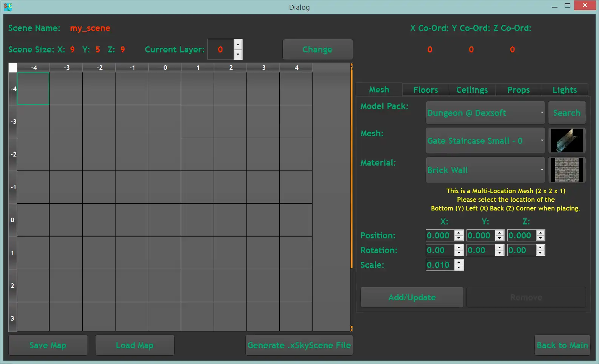Click the grid's select-all corner box
The height and width of the screenshot is (364, 599).
click(13, 68)
